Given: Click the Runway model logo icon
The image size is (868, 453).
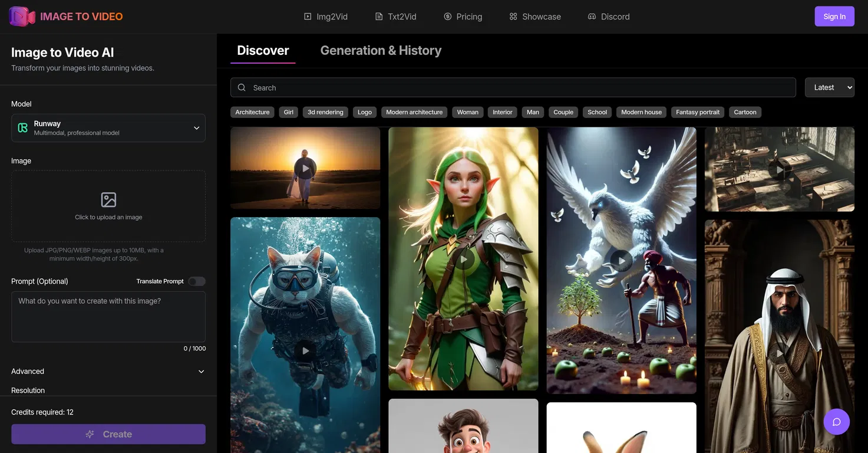Looking at the screenshot, I should [x=23, y=128].
